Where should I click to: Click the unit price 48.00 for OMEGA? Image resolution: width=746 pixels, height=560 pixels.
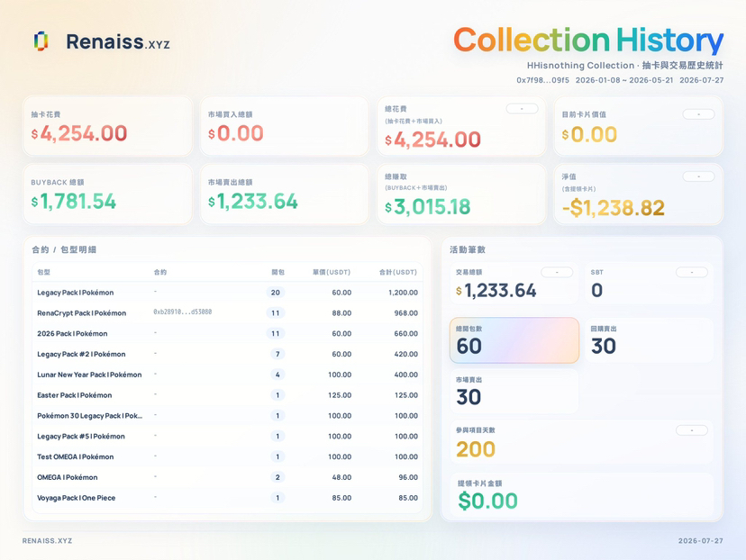click(341, 477)
